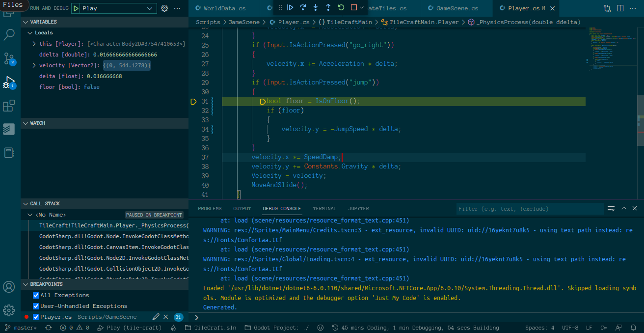Start debugging with green play arrow
The image size is (644, 333).
76,8
